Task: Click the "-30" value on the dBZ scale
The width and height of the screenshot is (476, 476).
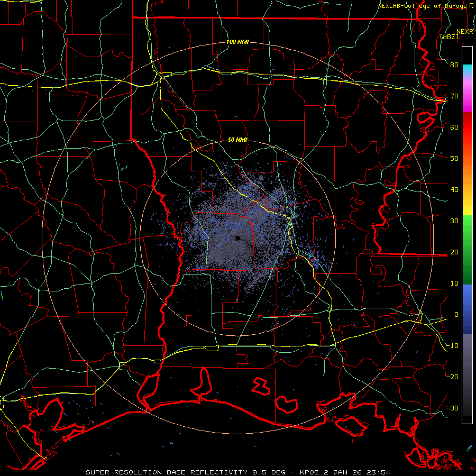Action: [x=452, y=408]
